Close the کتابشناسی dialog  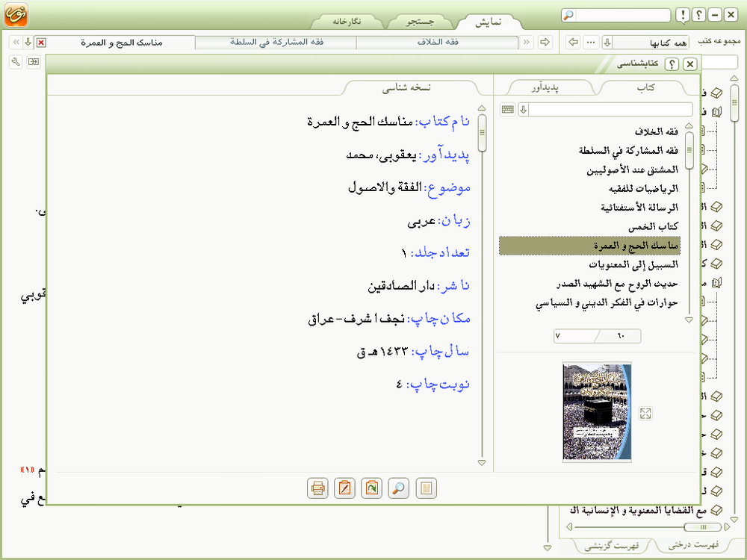(x=689, y=63)
